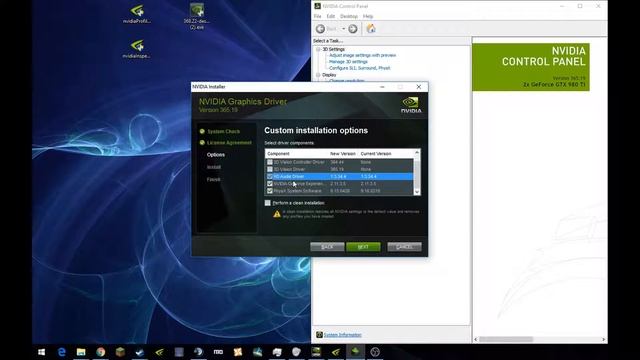Viewport: 640px width, 360px height.
Task: Click the orange X taskbar icon
Action: coord(238,352)
